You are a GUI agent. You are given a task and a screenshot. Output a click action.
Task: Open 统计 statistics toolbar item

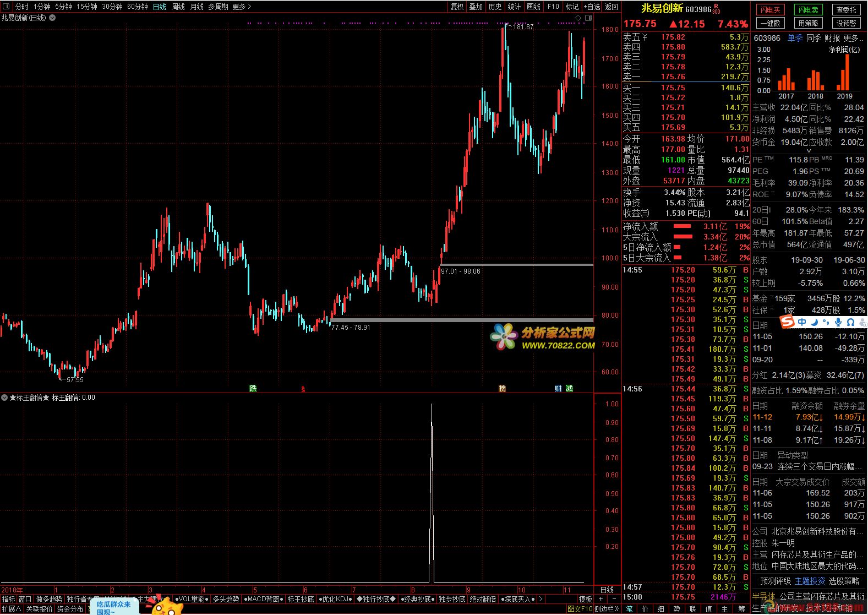514,7
